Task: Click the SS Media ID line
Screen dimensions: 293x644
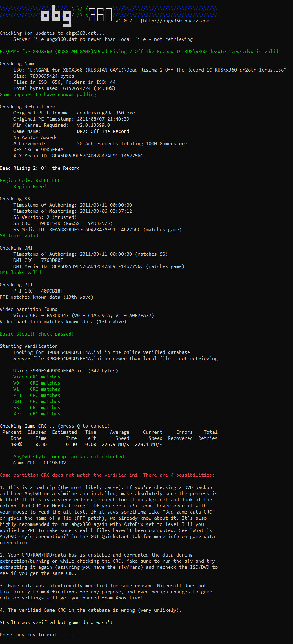Action: pyautogui.click(x=97, y=230)
